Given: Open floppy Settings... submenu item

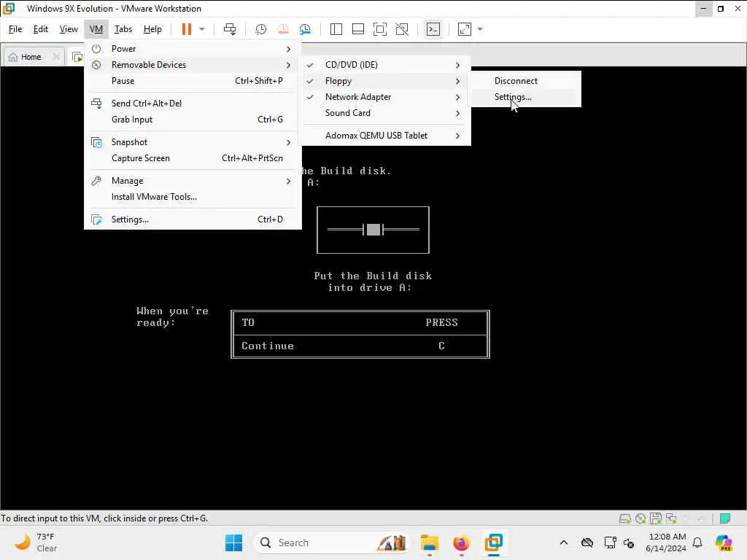Looking at the screenshot, I should 525,97.
